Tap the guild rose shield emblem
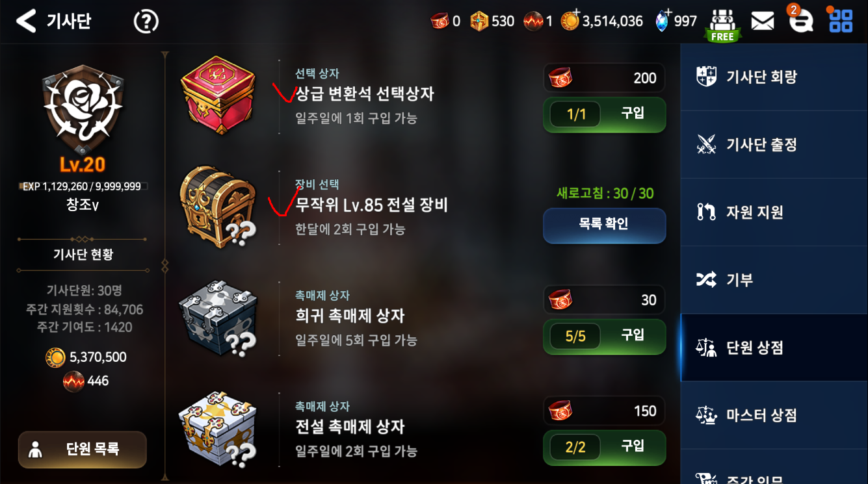Viewport: 868px width, 484px height. 83,108
